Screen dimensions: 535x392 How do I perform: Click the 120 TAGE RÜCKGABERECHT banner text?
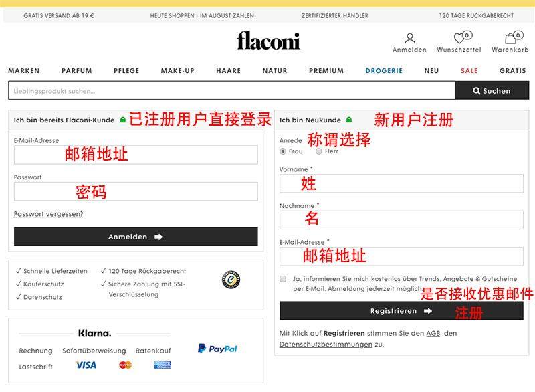pos(476,15)
